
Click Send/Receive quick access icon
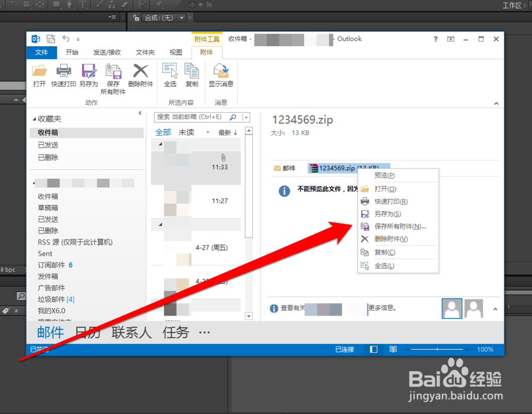point(51,39)
